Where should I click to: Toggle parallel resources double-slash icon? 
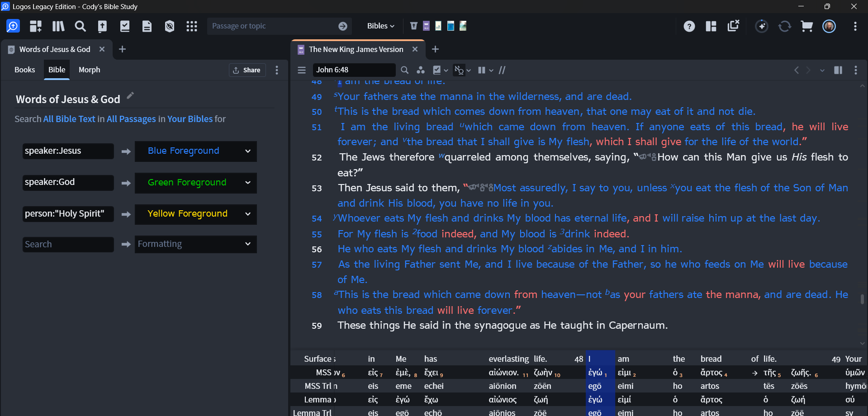click(x=502, y=70)
